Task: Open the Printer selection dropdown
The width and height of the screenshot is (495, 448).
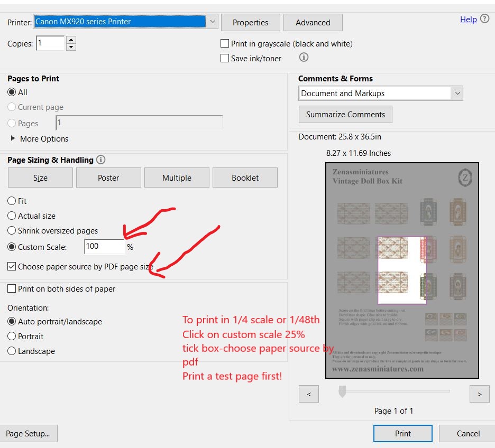Action: (213, 22)
